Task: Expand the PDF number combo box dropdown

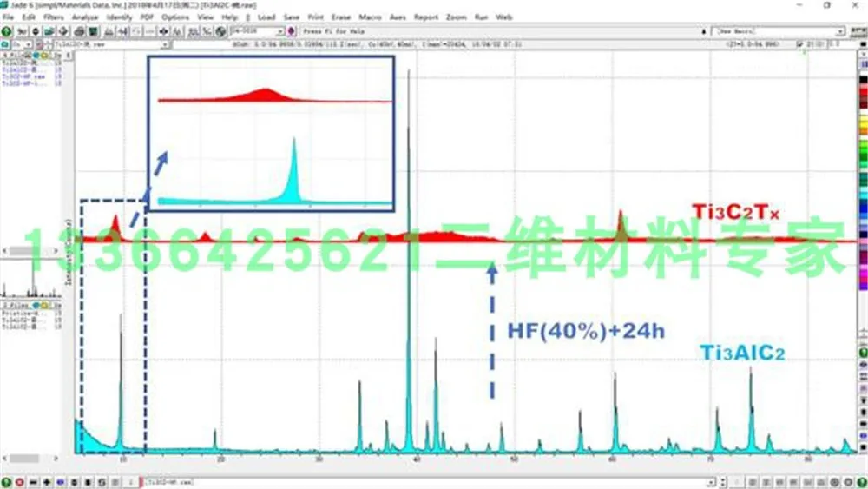Action: [280, 31]
